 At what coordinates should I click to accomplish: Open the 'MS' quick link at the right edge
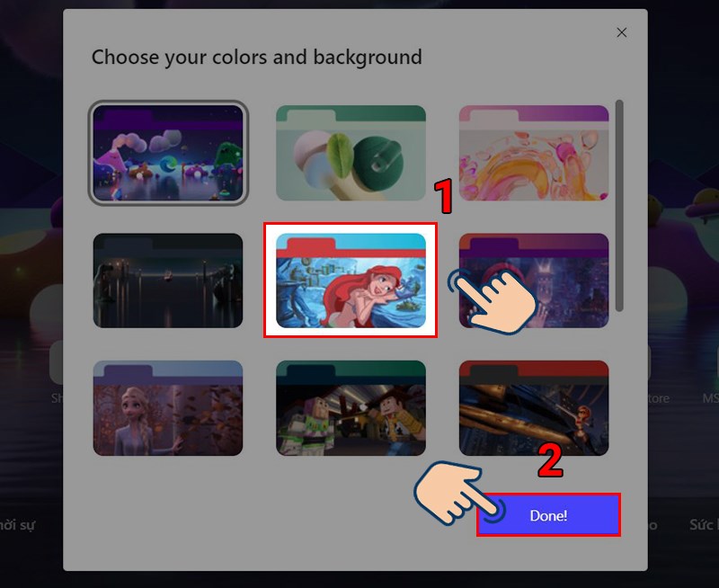710,397
